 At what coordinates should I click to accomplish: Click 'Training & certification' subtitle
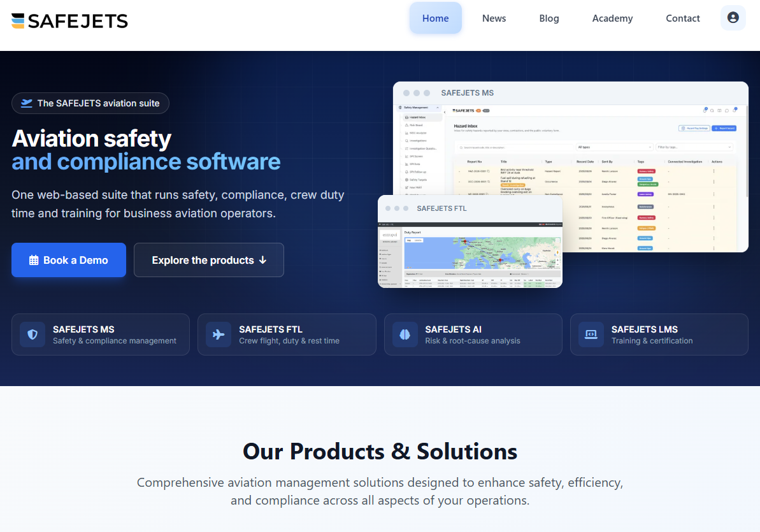pos(652,341)
